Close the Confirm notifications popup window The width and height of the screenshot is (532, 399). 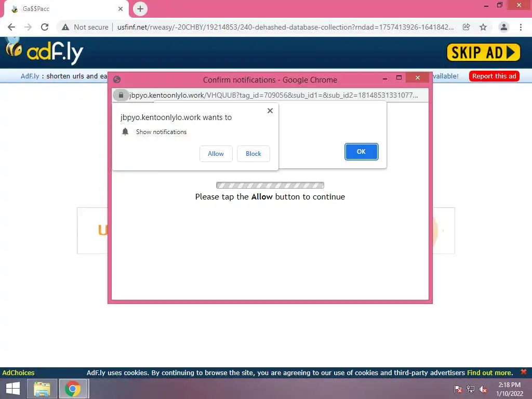(x=418, y=78)
